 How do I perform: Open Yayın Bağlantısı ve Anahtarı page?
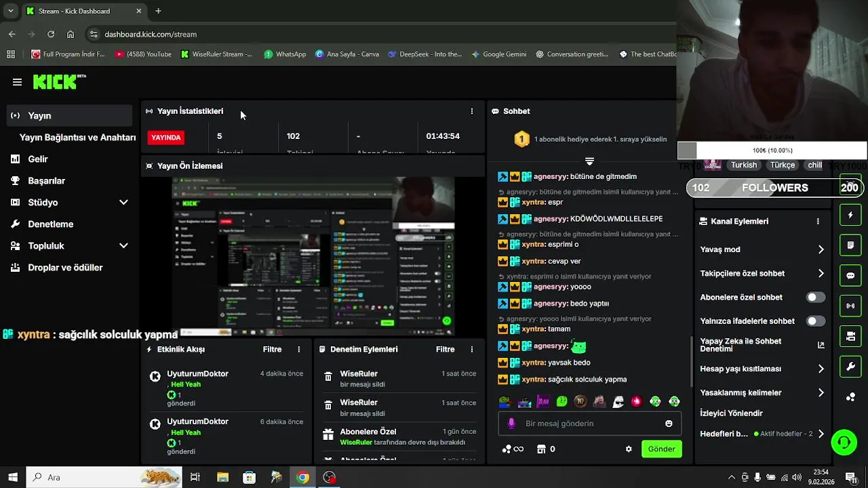pos(77,137)
